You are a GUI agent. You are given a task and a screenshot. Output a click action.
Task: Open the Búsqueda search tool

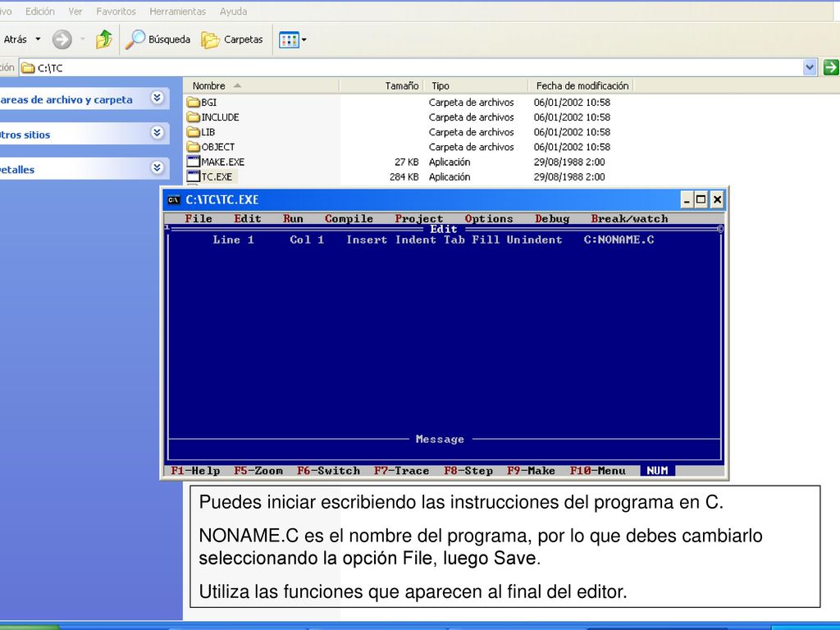[158, 39]
